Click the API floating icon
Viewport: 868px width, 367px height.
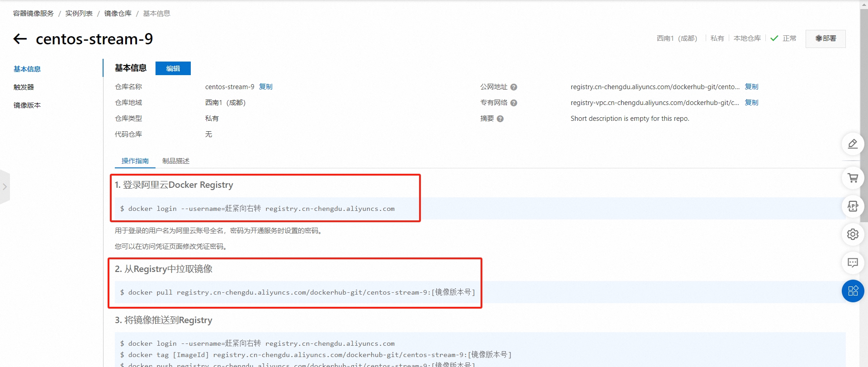(853, 206)
